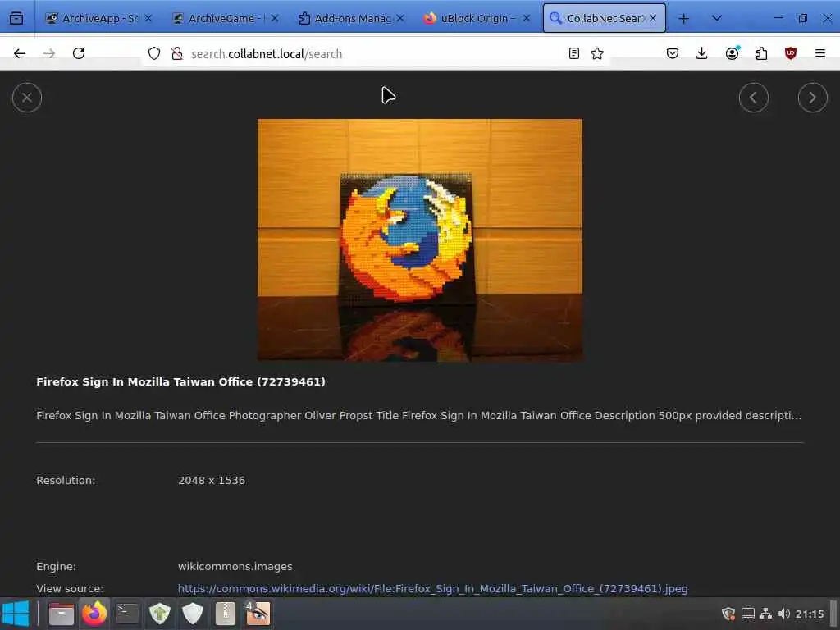Screen dimensions: 840x630
Task: Open the Firefox downloads panel
Action: (702, 53)
